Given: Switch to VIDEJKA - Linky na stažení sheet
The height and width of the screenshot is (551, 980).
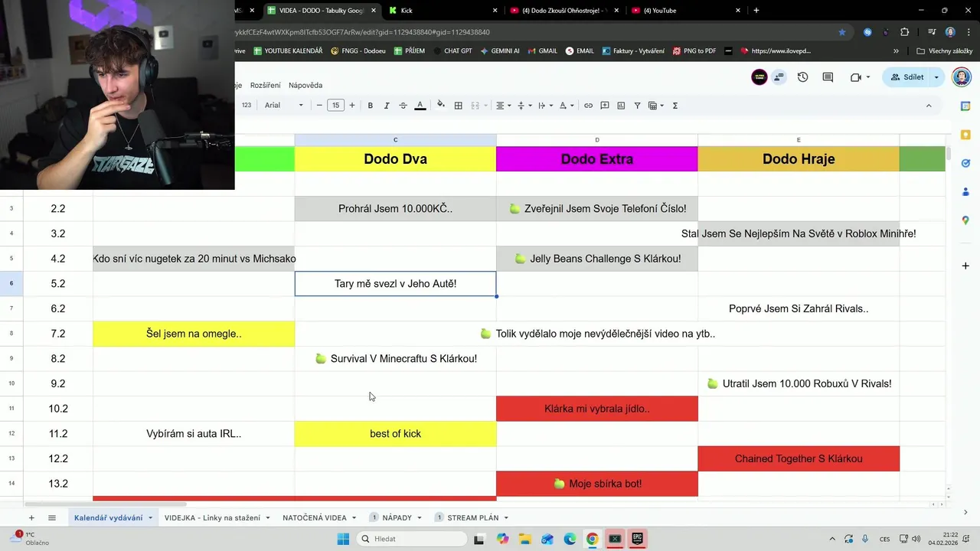Looking at the screenshot, I should point(212,518).
